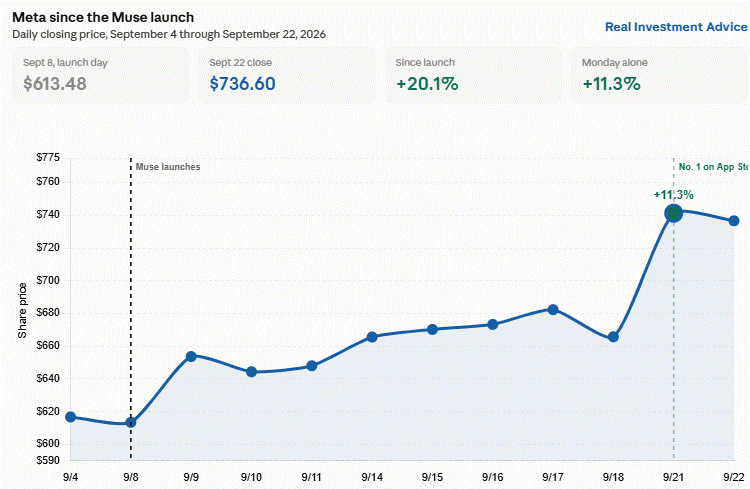Image resolution: width=750 pixels, height=489 pixels.
Task: Click the $775 y-axis label
Action: pos(48,157)
